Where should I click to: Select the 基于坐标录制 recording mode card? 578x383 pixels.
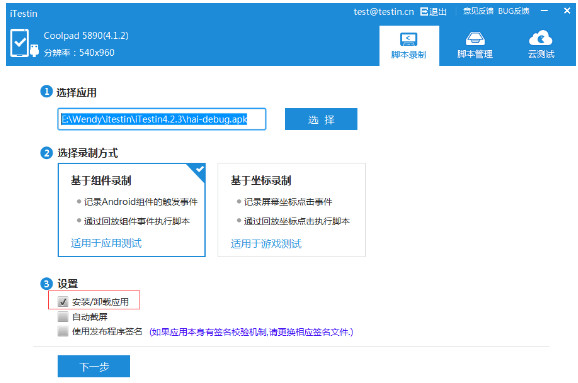point(292,210)
